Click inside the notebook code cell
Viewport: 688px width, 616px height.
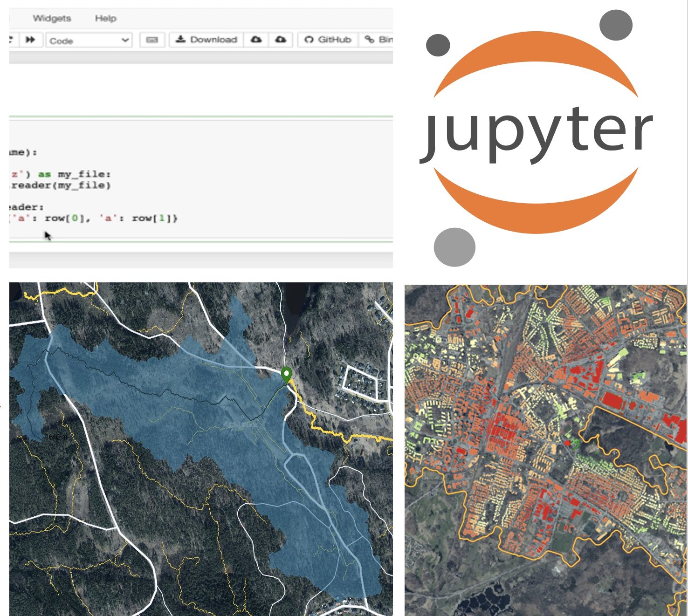pos(201,179)
